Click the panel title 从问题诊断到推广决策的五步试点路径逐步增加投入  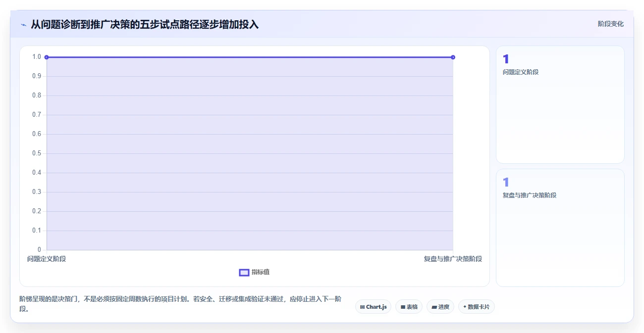tap(145, 24)
